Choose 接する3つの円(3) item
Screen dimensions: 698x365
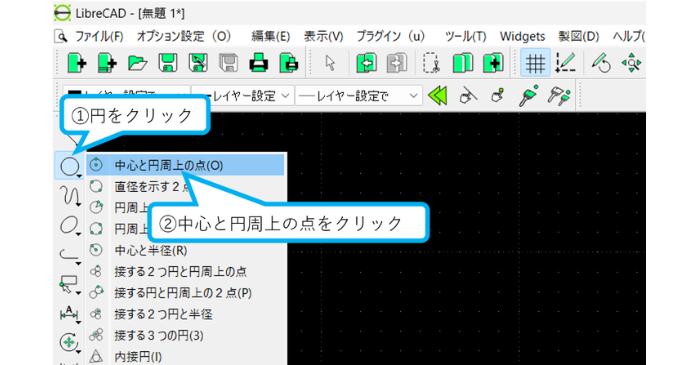185,335
